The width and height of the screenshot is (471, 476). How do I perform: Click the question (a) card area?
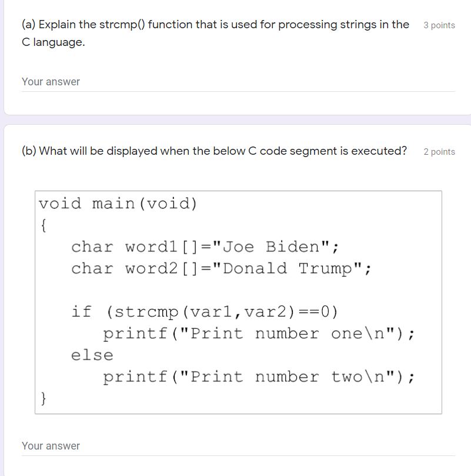[235, 56]
